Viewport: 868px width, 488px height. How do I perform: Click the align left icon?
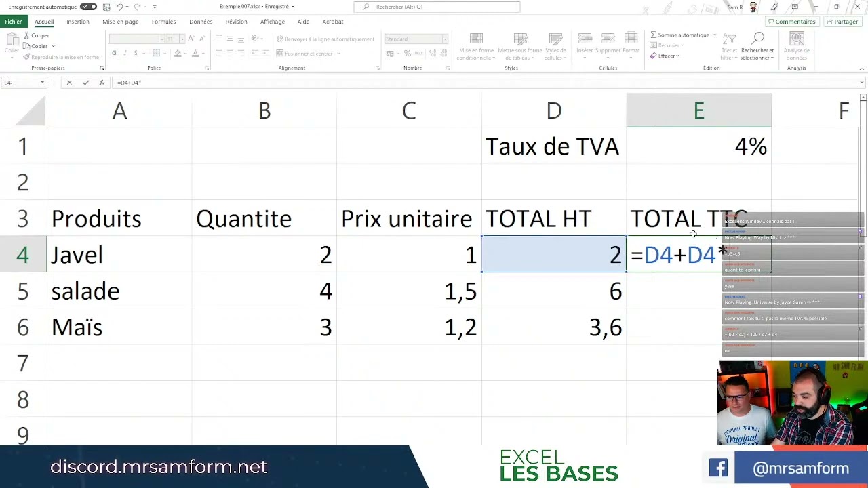click(x=219, y=53)
